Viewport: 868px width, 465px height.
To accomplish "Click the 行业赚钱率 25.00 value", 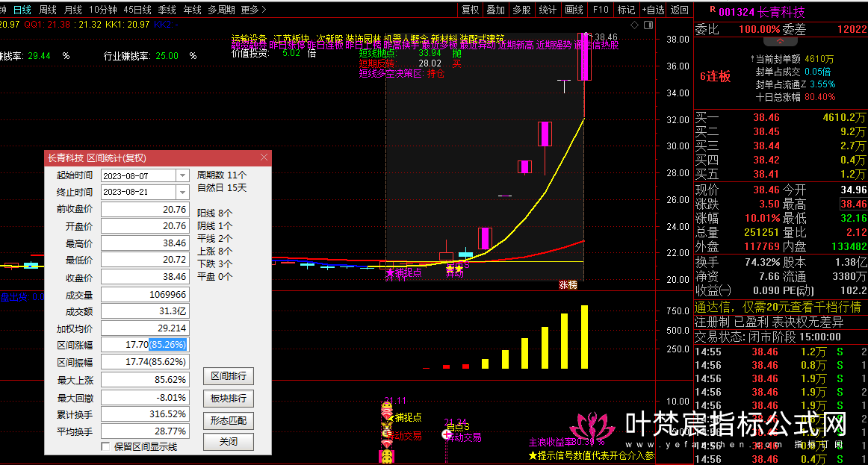I will click(167, 56).
